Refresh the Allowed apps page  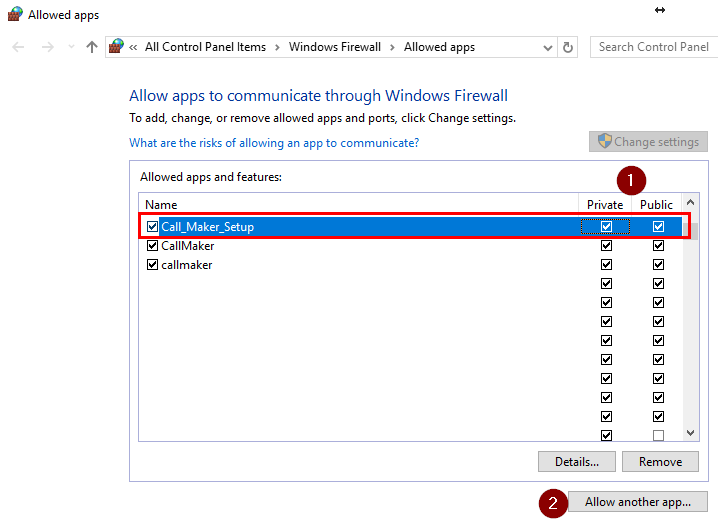568,47
